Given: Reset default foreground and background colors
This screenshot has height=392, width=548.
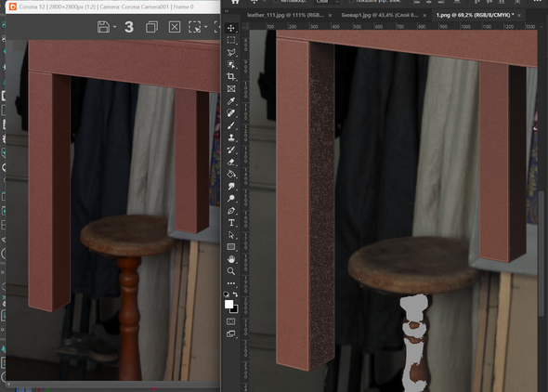Looking at the screenshot, I should (x=226, y=294).
